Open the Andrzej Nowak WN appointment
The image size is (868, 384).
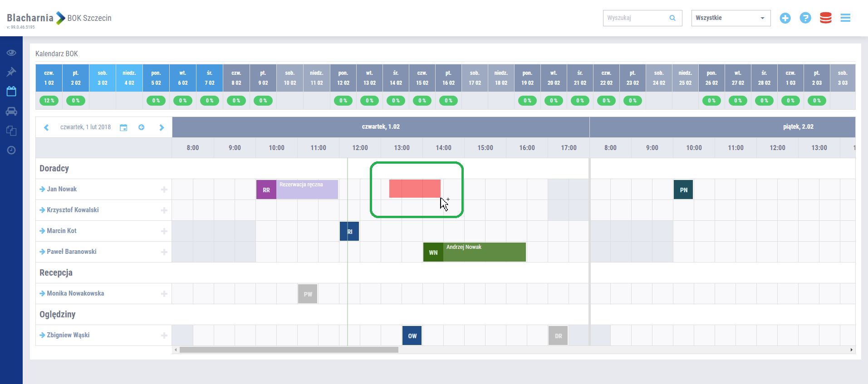click(484, 253)
